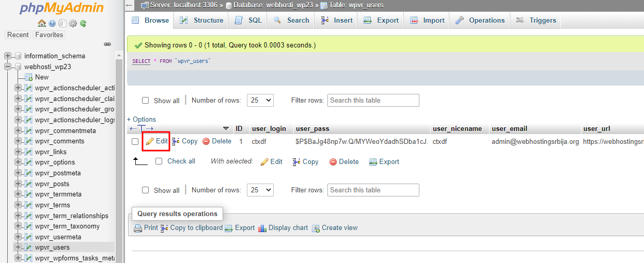Click the red Delete icon in the ctxdf row
This screenshot has height=263, width=644.
coord(206,141)
